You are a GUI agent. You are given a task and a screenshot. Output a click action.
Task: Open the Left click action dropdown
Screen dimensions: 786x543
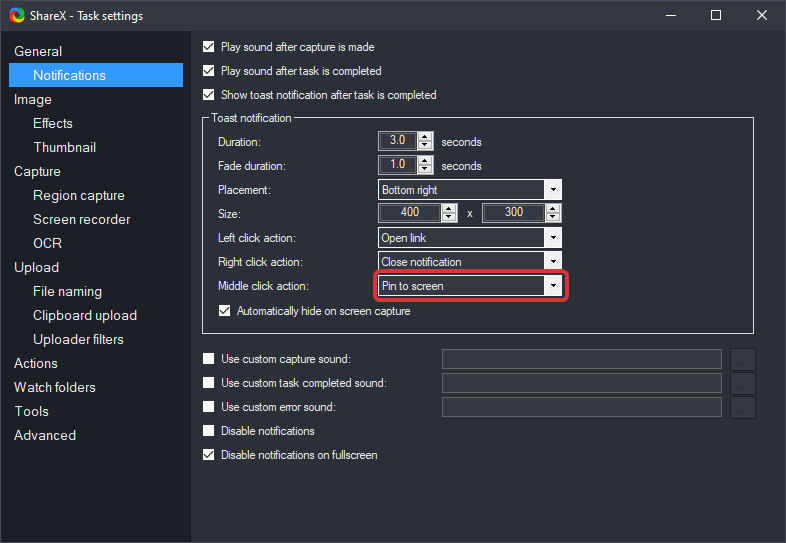(x=470, y=238)
